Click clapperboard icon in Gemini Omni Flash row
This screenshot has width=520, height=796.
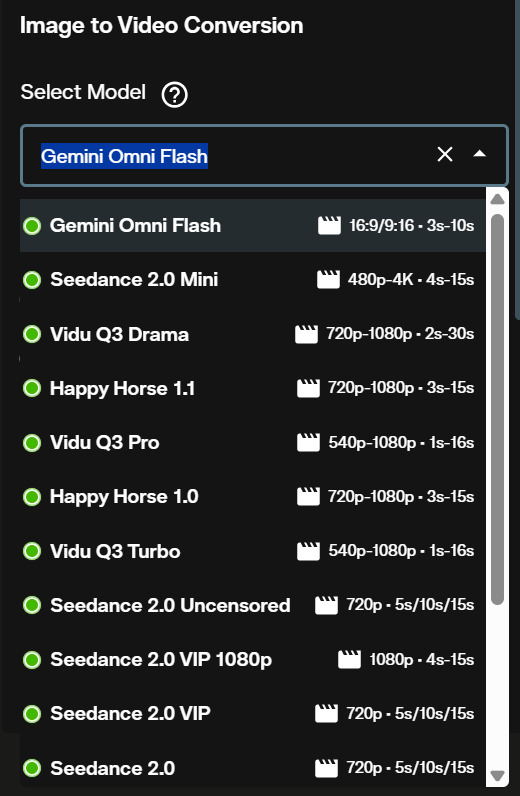point(330,225)
